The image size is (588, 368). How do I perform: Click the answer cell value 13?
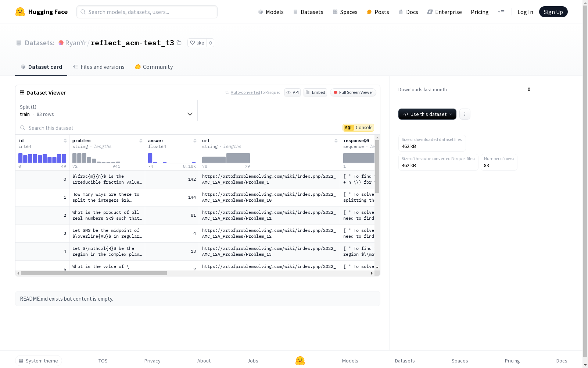(172, 251)
